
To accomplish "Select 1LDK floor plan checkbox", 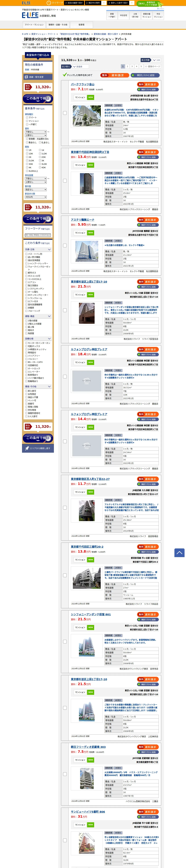I will coord(40,154).
